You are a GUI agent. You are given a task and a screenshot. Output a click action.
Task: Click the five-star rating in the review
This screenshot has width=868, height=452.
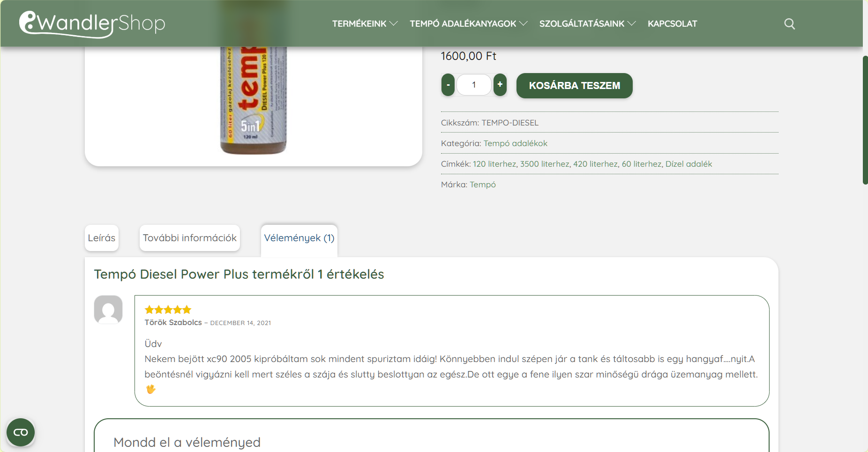[x=168, y=310]
